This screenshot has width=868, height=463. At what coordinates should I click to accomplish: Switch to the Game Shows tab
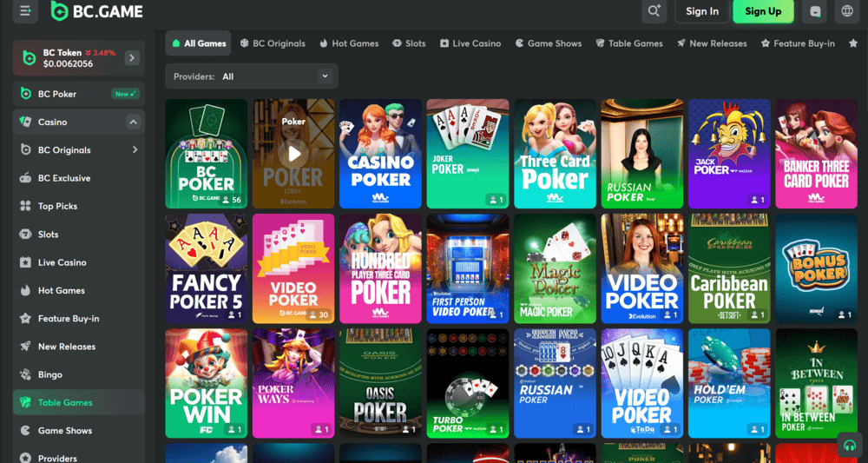tap(548, 43)
